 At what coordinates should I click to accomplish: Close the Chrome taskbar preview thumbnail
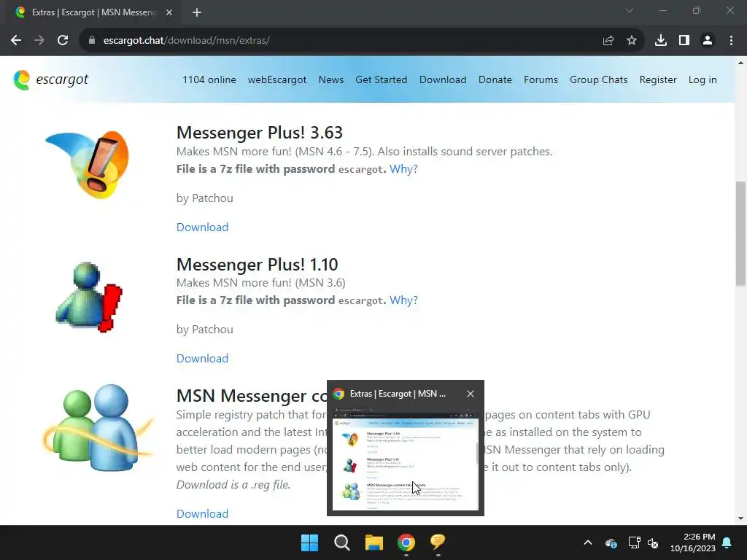tap(471, 394)
